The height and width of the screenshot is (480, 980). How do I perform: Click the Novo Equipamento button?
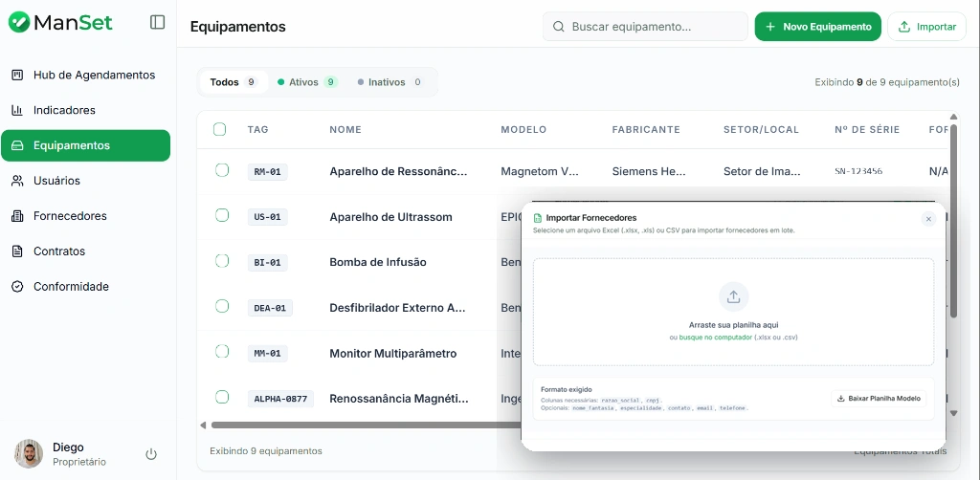[818, 27]
